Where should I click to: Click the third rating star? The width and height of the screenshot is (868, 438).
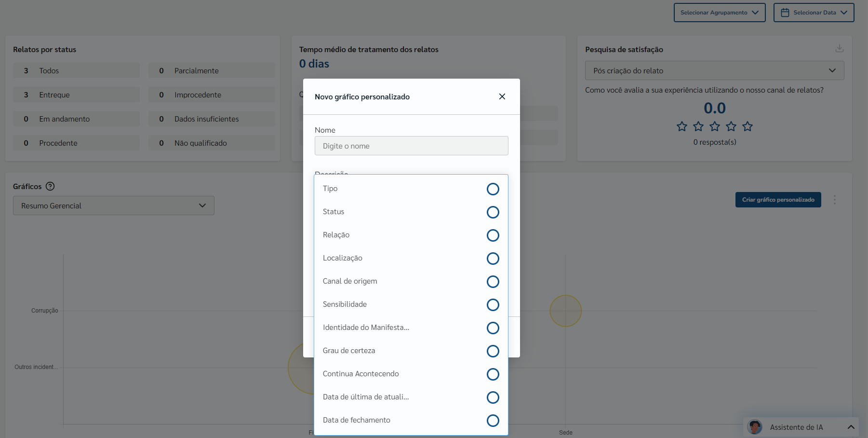coord(715,126)
